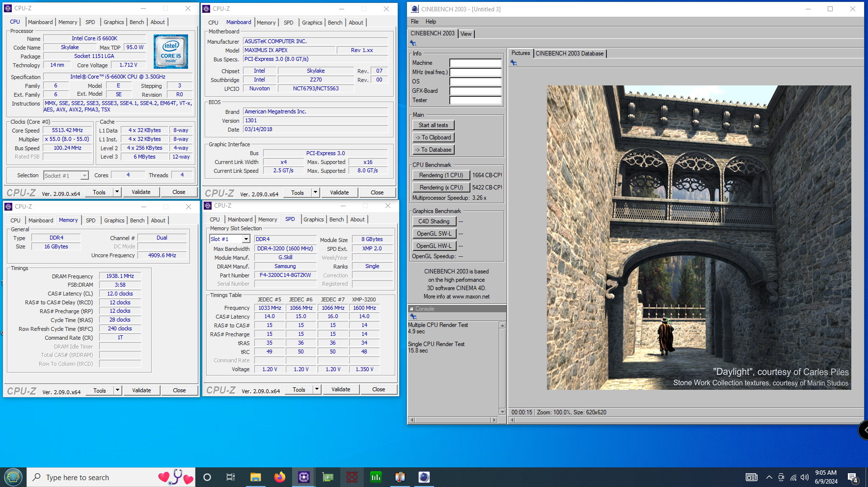
Task: Switch to Mainboard tab in CPU window
Action: pos(40,22)
